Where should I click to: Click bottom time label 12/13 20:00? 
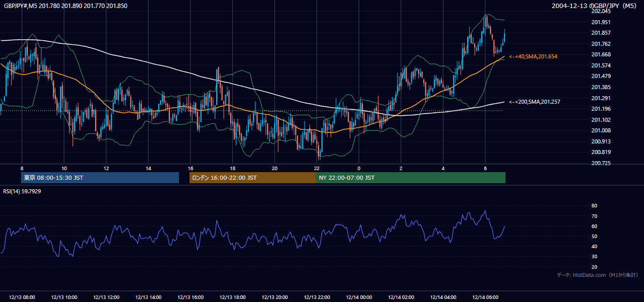275,297
